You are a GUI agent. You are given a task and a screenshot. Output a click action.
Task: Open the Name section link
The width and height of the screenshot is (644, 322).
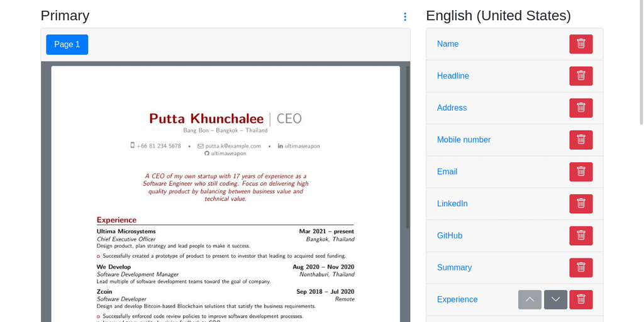448,44
